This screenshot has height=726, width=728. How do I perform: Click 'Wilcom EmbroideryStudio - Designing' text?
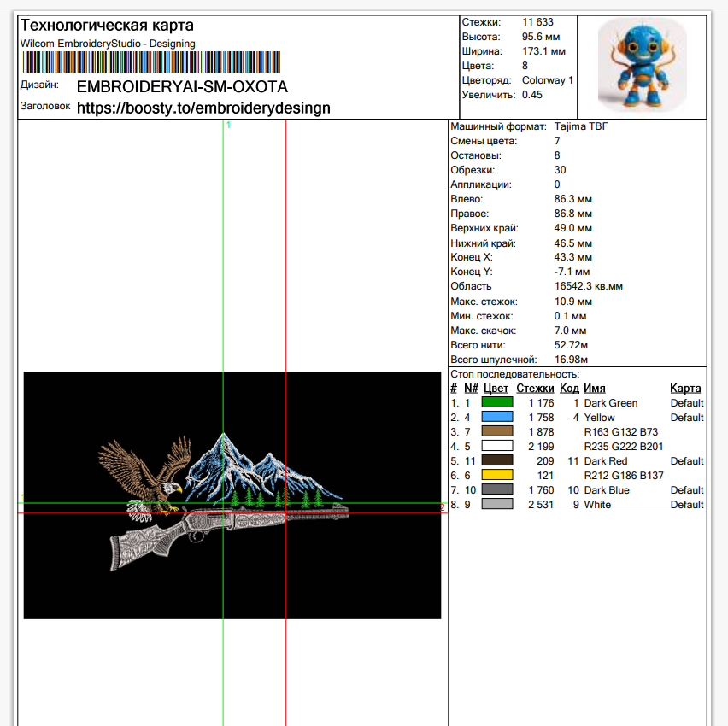pyautogui.click(x=108, y=44)
